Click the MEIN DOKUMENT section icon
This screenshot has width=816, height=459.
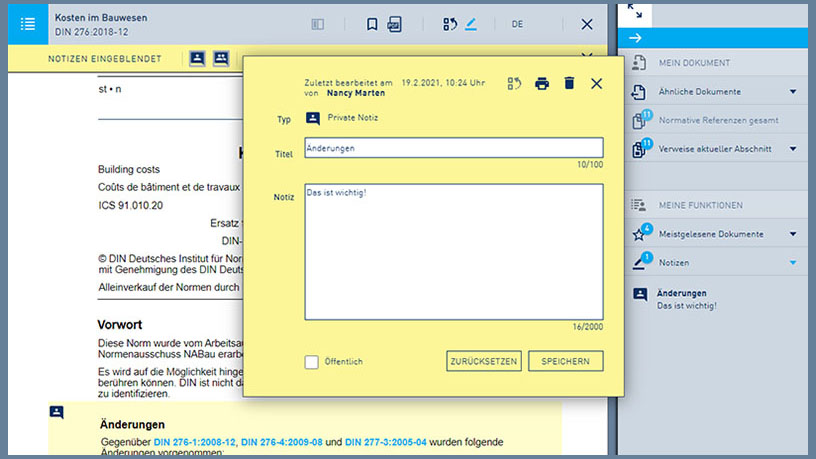click(639, 62)
